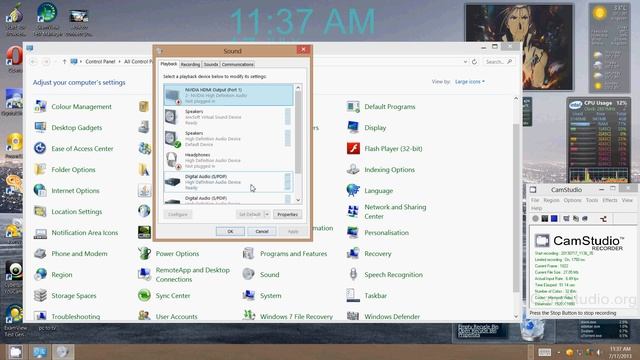The width and height of the screenshot is (640, 360).
Task: Click the Control Panel search box
Action: point(498,62)
